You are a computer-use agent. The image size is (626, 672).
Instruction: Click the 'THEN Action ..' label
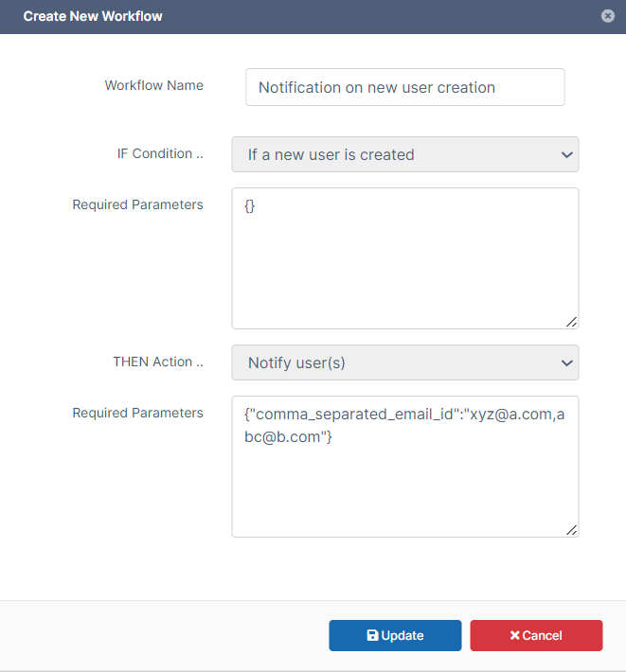click(157, 362)
